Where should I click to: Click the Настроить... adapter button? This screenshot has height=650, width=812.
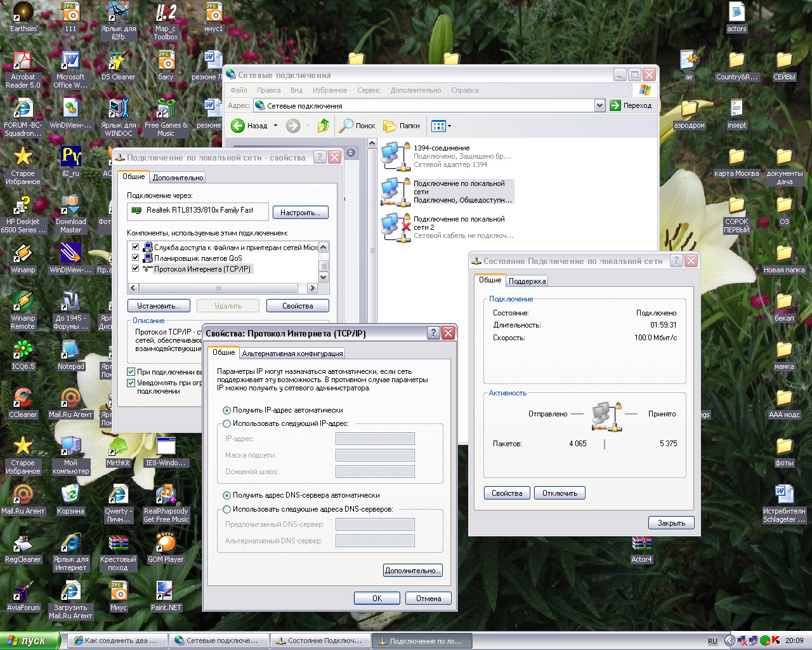coord(300,213)
